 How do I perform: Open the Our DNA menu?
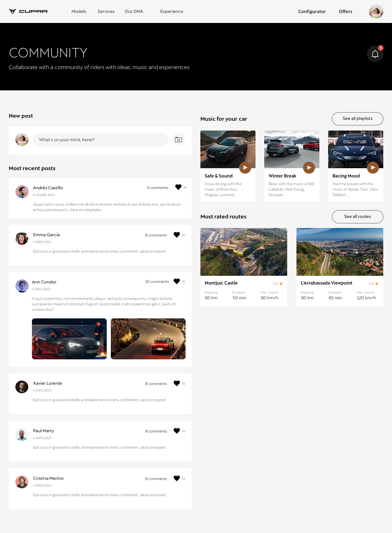coord(134,11)
